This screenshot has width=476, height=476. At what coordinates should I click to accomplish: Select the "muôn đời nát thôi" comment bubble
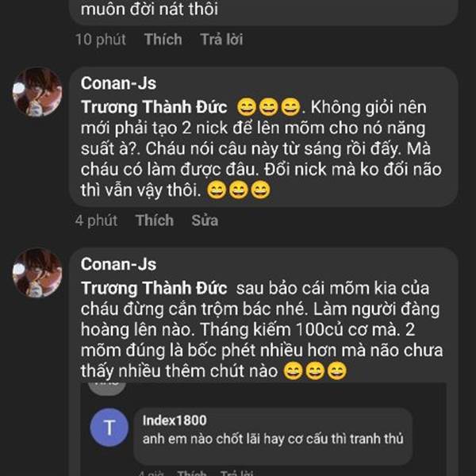(x=263, y=12)
